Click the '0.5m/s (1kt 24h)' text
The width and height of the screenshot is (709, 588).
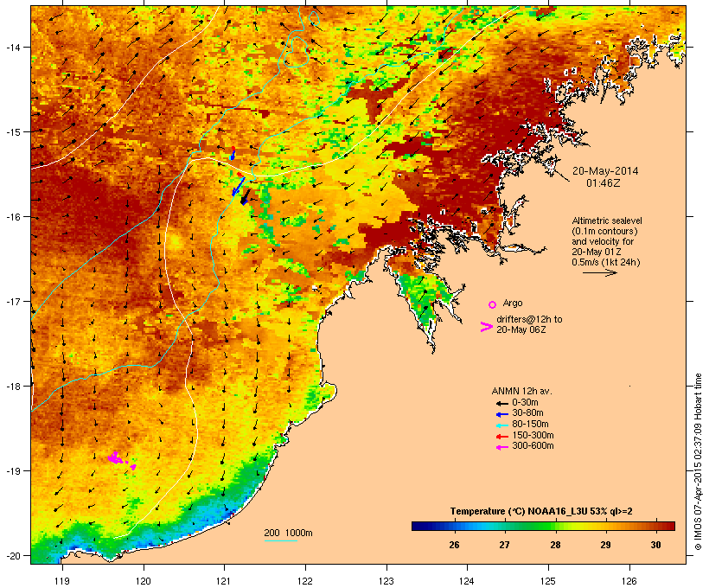pos(606,262)
